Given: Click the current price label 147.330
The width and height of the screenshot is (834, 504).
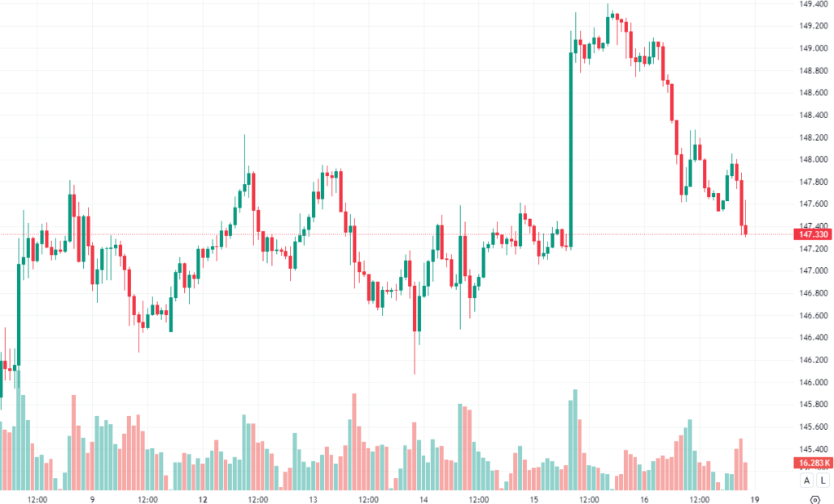Looking at the screenshot, I should pyautogui.click(x=814, y=234).
